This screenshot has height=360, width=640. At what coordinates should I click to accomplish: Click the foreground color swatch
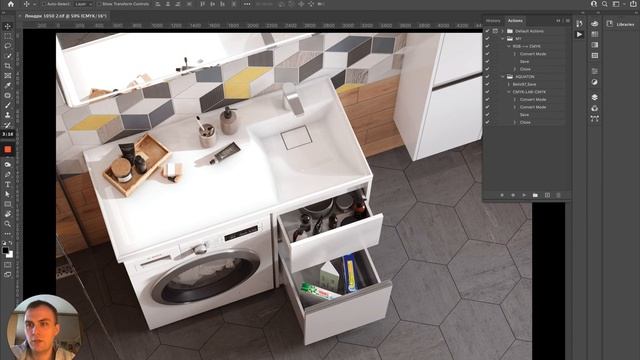coord(5,250)
